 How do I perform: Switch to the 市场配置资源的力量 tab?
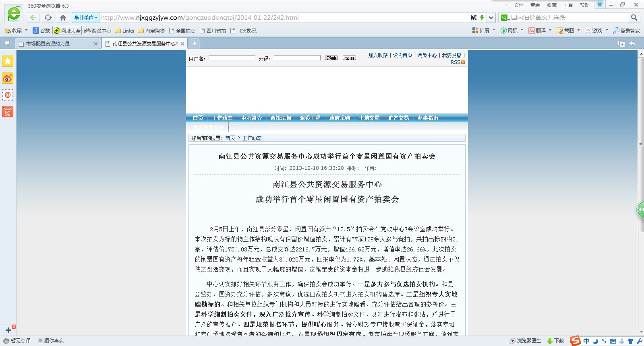(56, 43)
